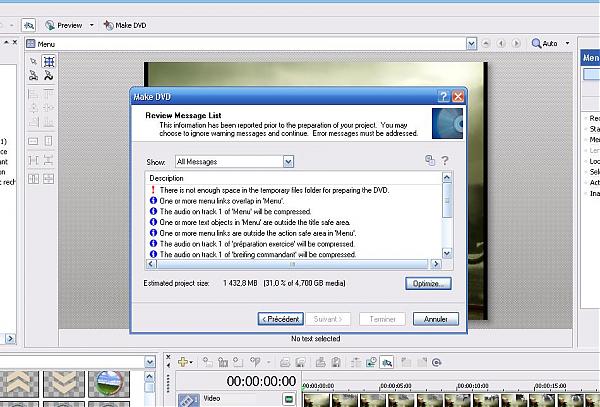Open the Auto zoom dropdown
The width and height of the screenshot is (600, 407).
(x=572, y=44)
